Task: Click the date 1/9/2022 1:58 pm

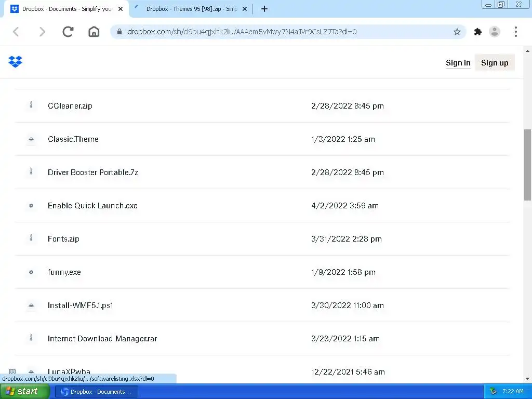Action: 343,272
